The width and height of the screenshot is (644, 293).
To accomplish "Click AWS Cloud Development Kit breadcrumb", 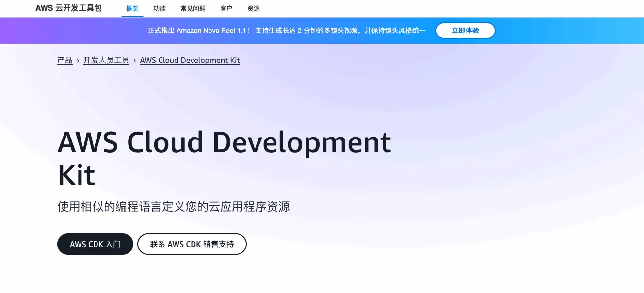I will pyautogui.click(x=190, y=61).
